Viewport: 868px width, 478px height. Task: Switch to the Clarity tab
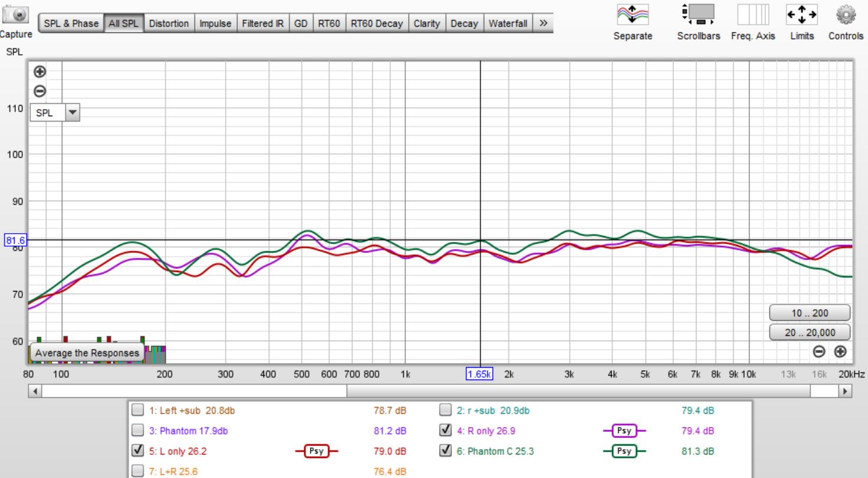[x=427, y=24]
